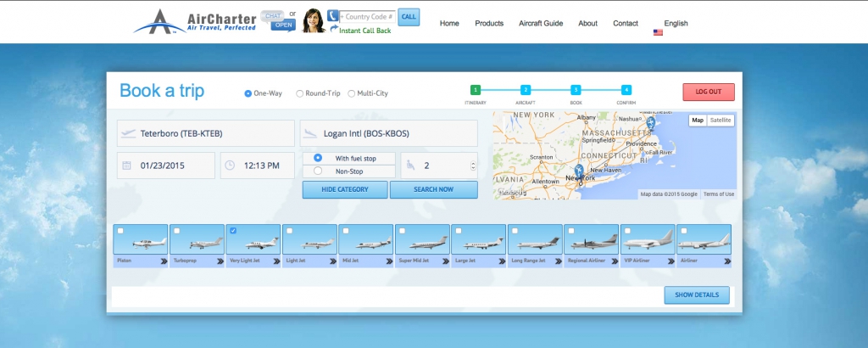
Task: Tick the Piston category checkbox
Action: click(x=120, y=231)
